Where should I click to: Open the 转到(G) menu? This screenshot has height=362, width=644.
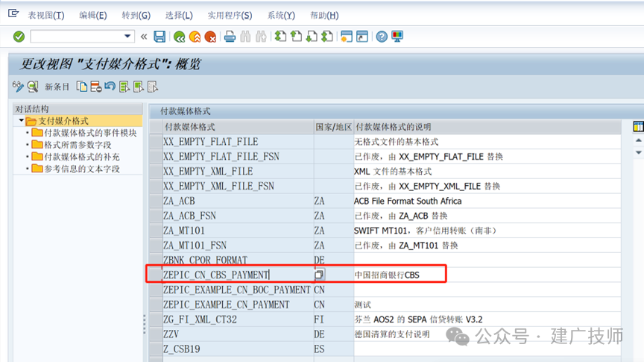click(136, 15)
